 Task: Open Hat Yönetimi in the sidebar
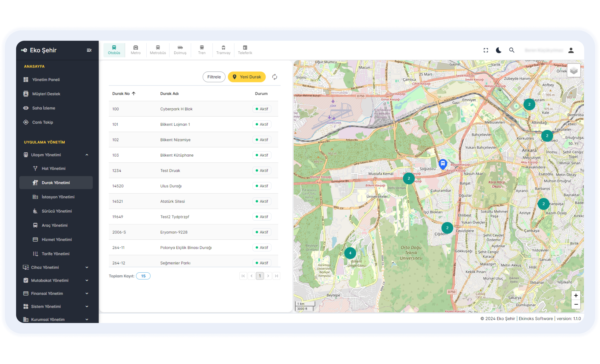point(53,169)
